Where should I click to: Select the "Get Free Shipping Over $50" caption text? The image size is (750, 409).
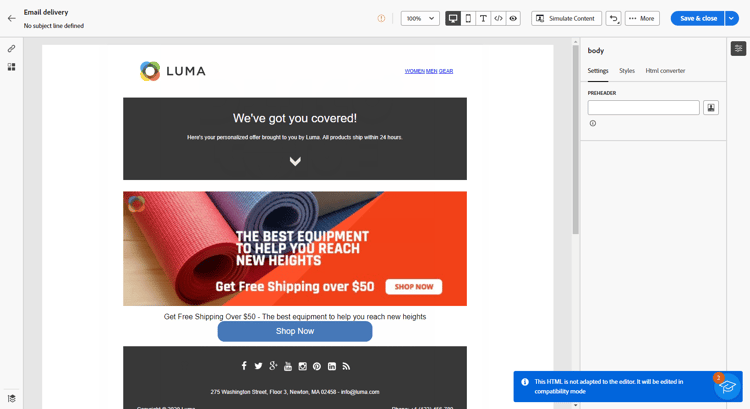295,317
